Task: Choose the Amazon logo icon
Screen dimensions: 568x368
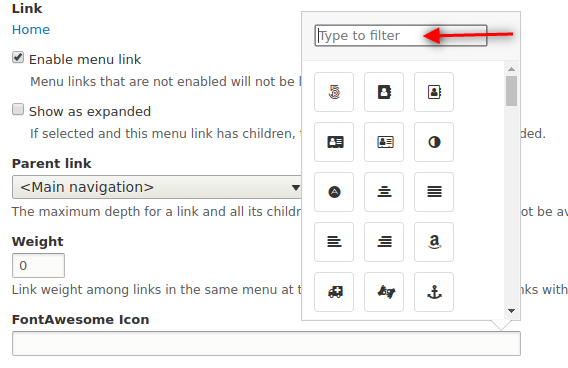Action: click(434, 242)
